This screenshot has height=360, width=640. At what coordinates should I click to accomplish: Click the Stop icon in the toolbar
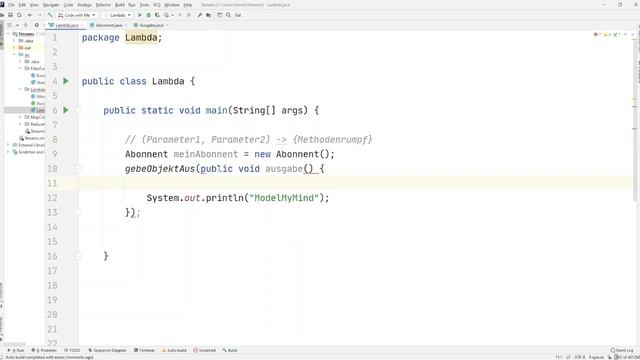point(189,15)
